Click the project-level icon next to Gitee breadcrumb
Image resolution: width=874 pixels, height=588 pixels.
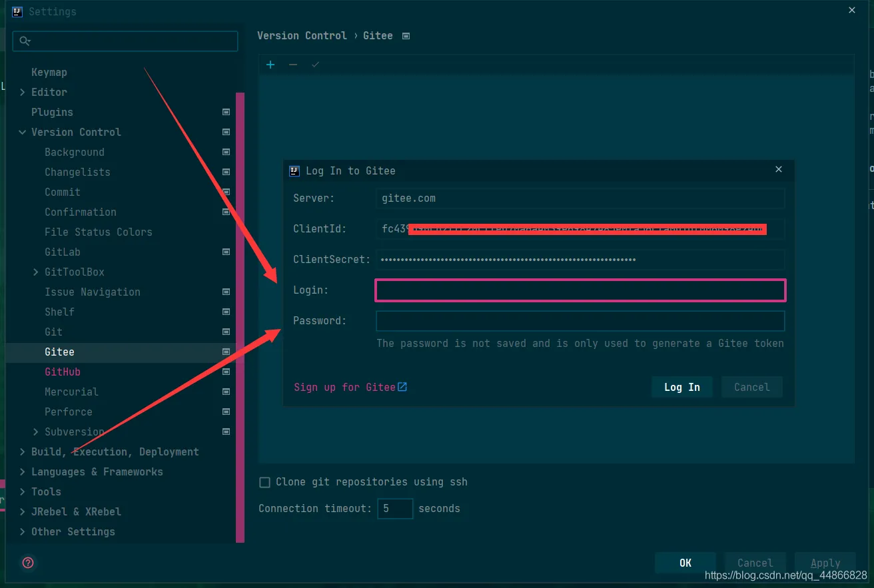click(406, 36)
